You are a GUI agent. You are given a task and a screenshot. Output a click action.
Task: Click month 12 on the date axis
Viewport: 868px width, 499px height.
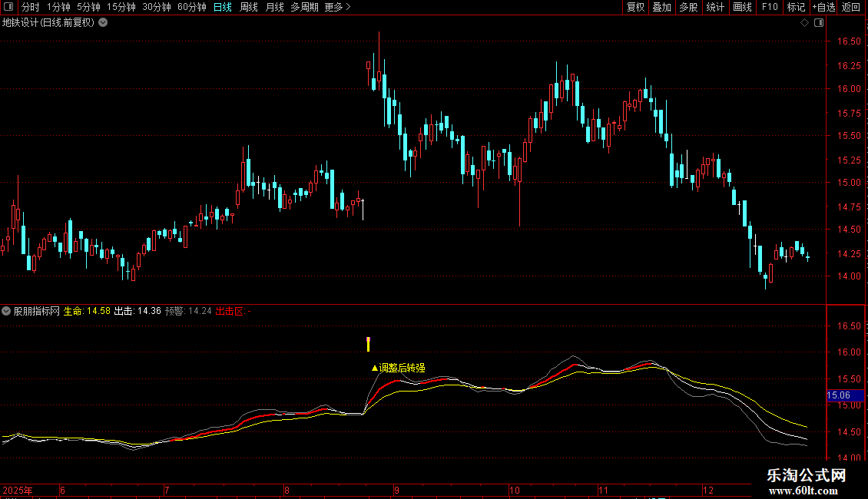[708, 490]
